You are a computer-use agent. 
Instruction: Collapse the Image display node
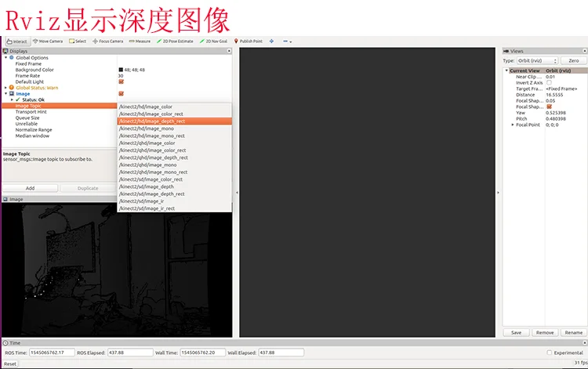(x=6, y=94)
